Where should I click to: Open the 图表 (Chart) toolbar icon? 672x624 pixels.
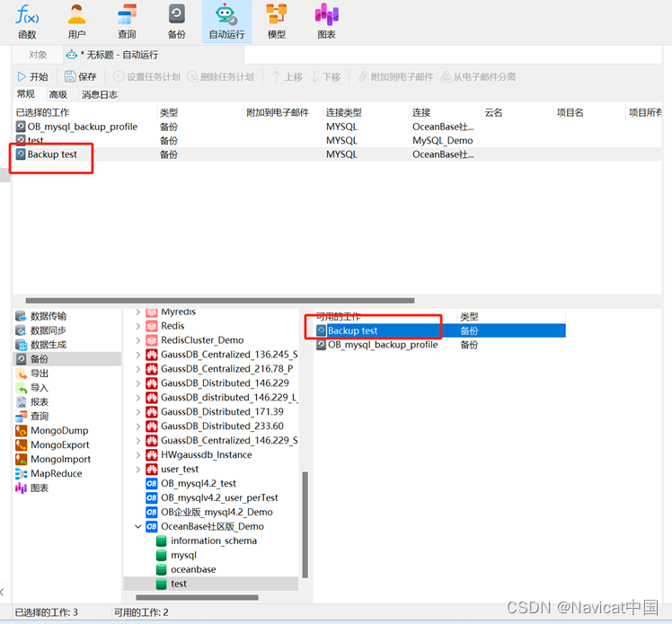pos(327,22)
